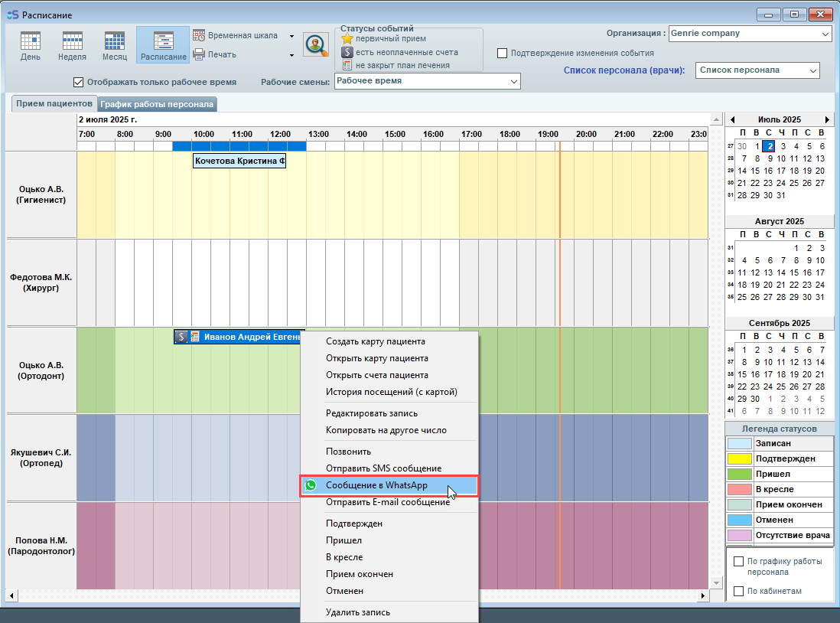Click the Временная шкала icon

(199, 35)
